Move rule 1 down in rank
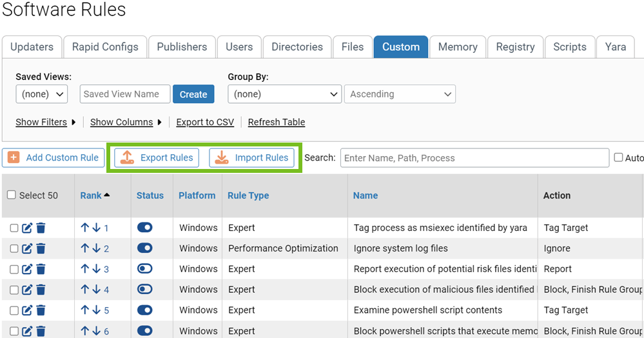 point(96,228)
